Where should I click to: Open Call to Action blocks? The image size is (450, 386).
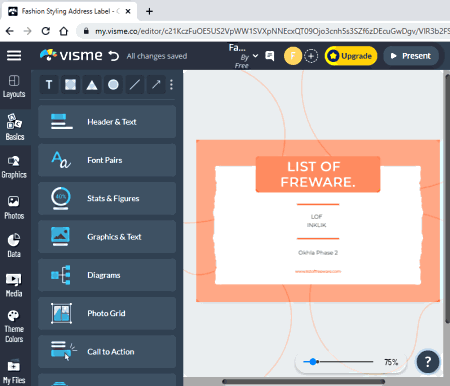click(x=107, y=352)
